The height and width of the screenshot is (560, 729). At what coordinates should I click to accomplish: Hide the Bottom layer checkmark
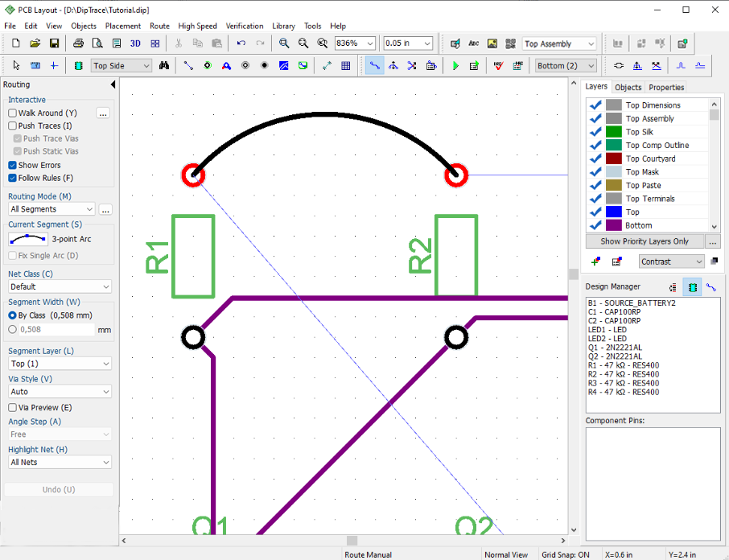coord(595,225)
